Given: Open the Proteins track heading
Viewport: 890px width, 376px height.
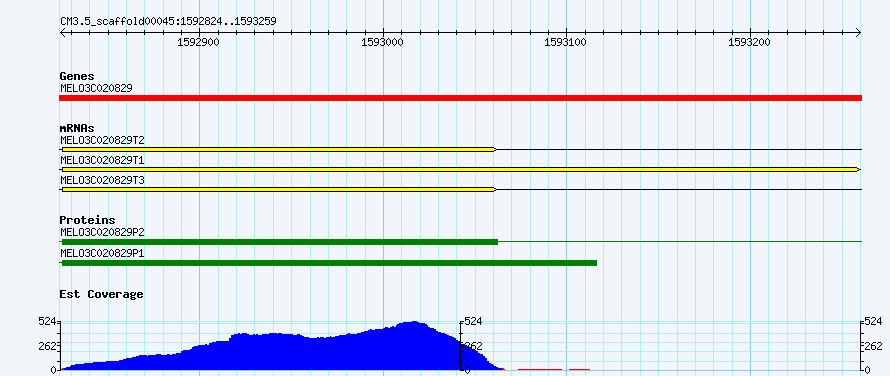Looking at the screenshot, I should coord(87,220).
